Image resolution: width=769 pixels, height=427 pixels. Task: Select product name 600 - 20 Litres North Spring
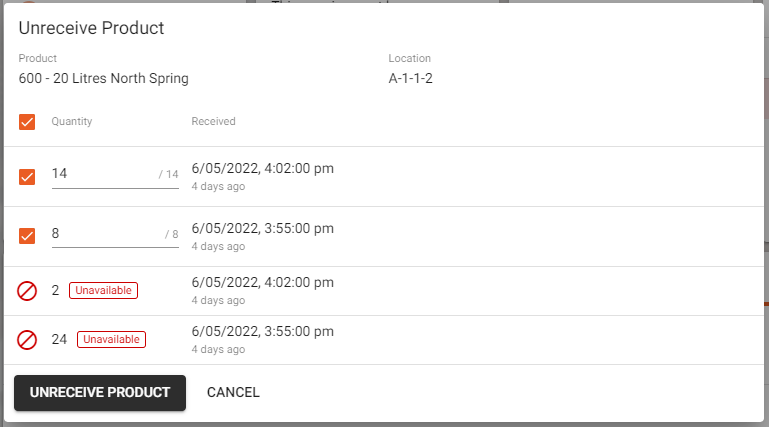(x=103, y=78)
